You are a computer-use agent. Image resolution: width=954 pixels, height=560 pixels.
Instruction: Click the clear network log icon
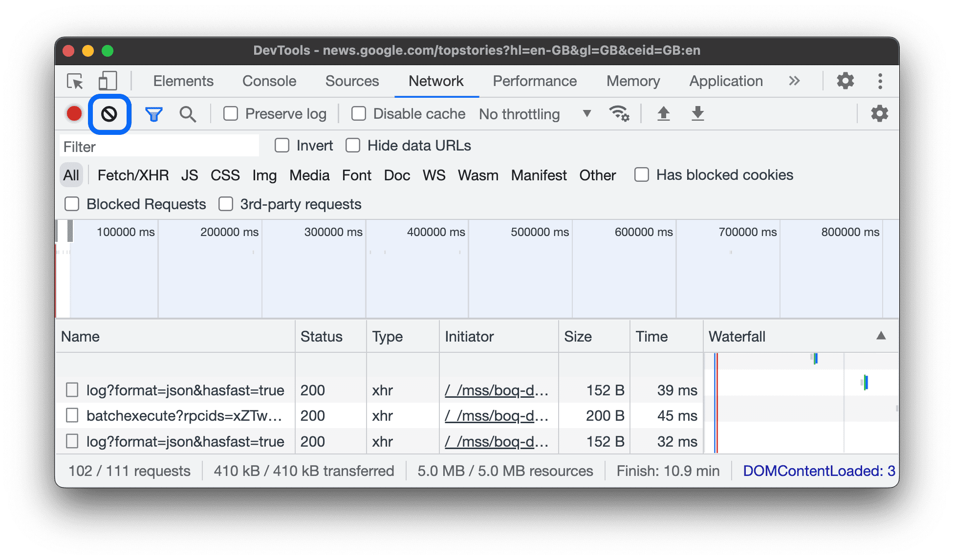108,113
